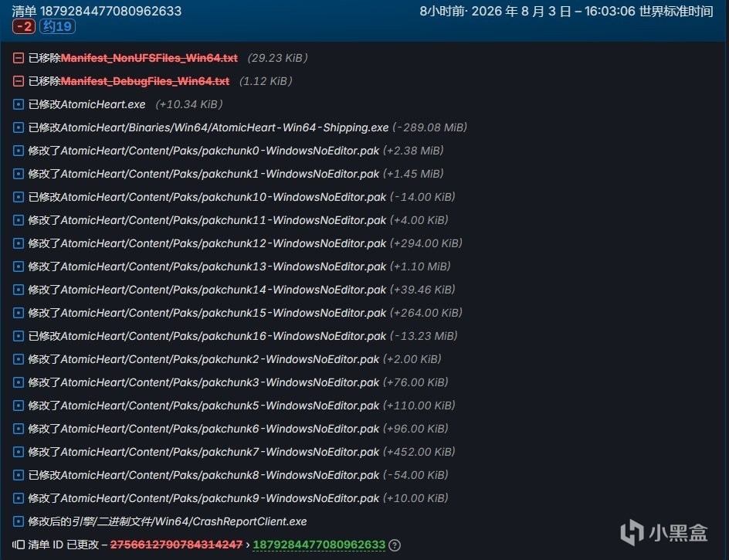This screenshot has width=729, height=560.
Task: Select path pakchunk9-WindowsNoEditor.pak
Action: pyautogui.click(x=220, y=498)
